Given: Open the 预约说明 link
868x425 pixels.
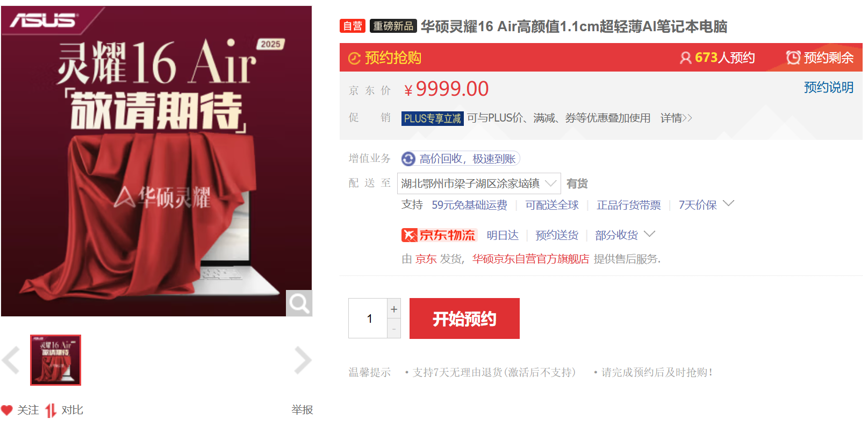Looking at the screenshot, I should tap(828, 87).
